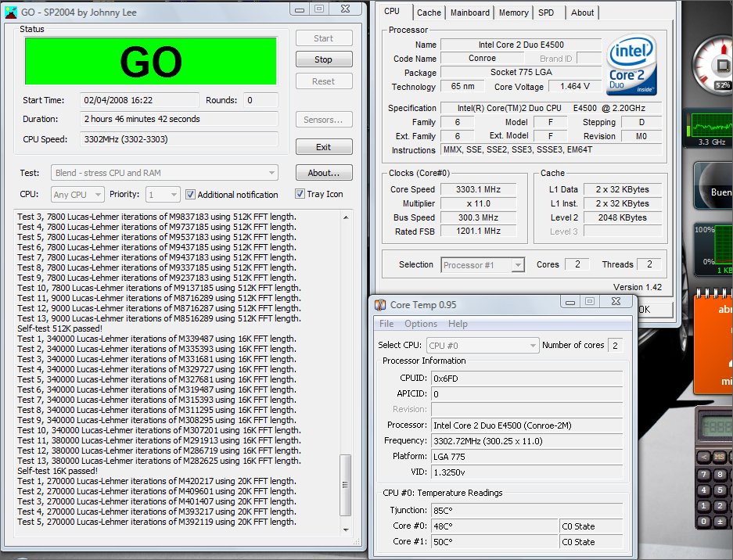The image size is (733, 560).
Task: Open the Test type dropdown
Action: pos(164,173)
